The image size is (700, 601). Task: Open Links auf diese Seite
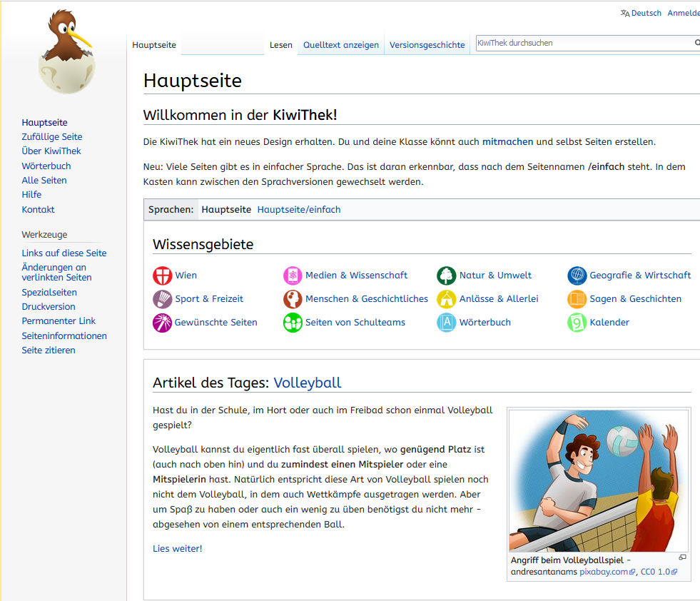click(x=64, y=253)
